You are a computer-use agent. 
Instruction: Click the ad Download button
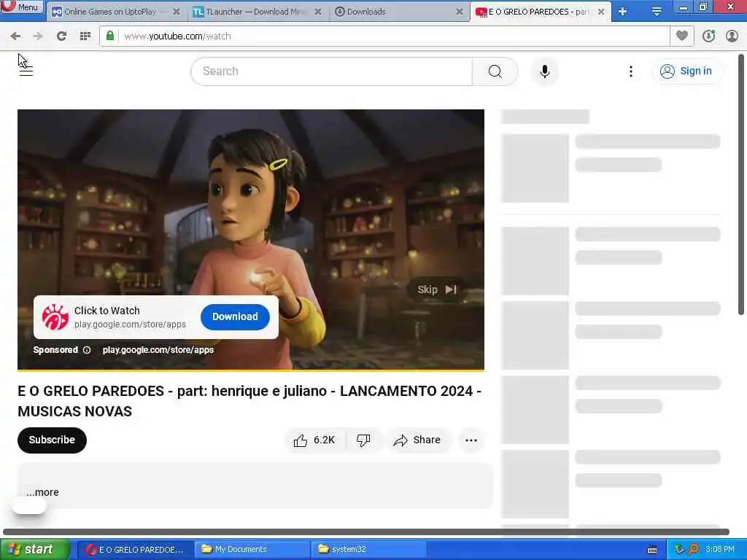coord(235,316)
